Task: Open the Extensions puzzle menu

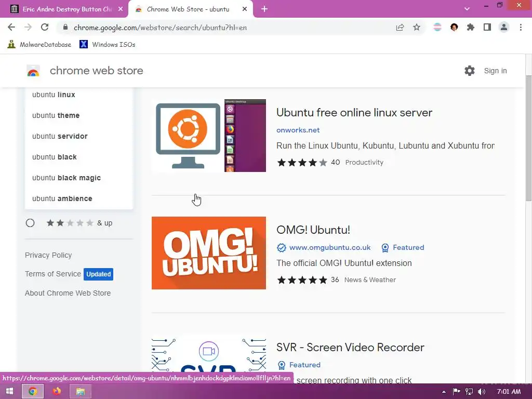Action: pyautogui.click(x=471, y=27)
